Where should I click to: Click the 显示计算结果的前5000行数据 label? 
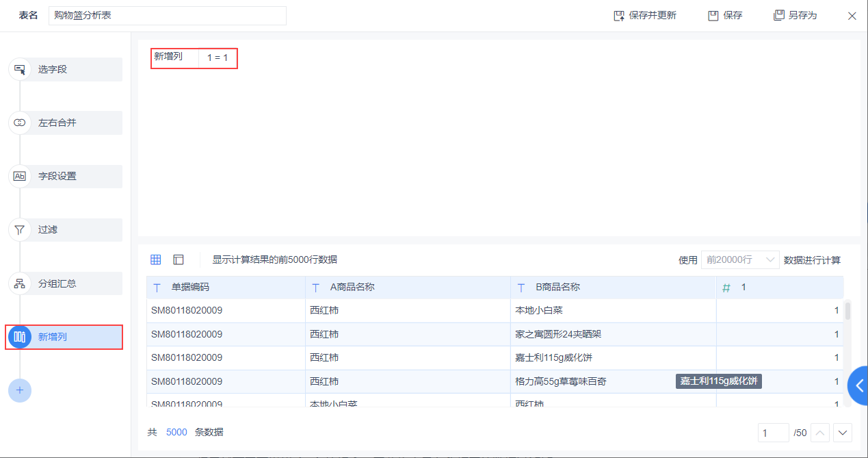(274, 259)
